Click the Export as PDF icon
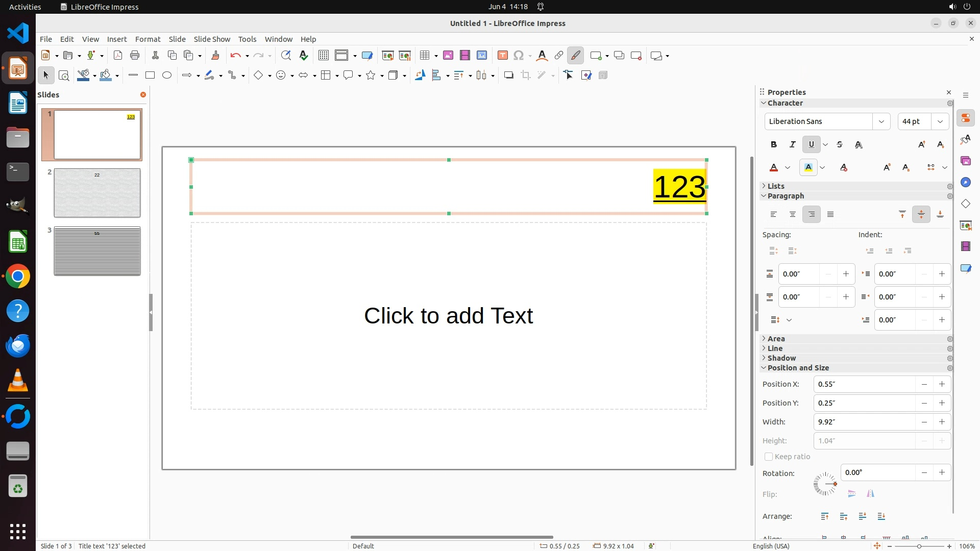Screen dimensions: 980x551 pyautogui.click(x=118, y=56)
